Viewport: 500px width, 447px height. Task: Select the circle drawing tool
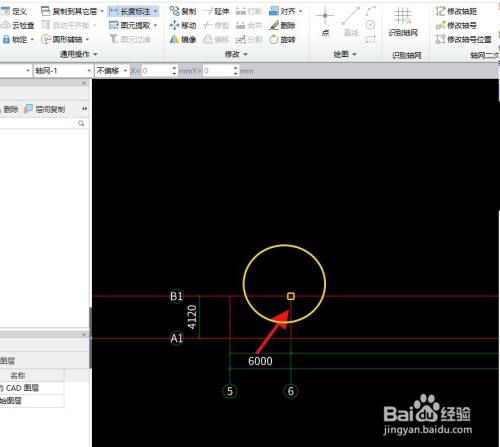pyautogui.click(x=370, y=25)
